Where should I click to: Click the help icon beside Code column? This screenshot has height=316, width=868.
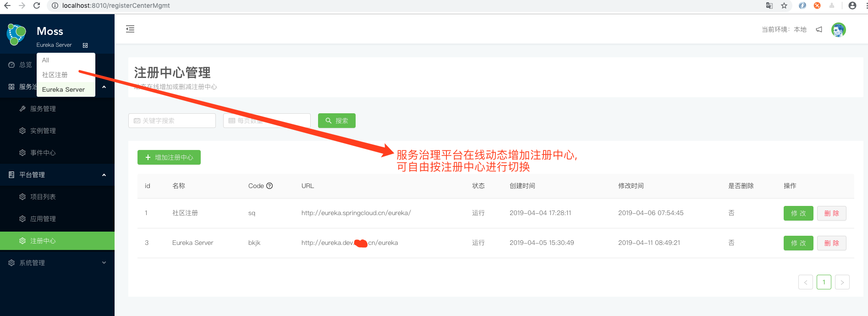coord(269,186)
